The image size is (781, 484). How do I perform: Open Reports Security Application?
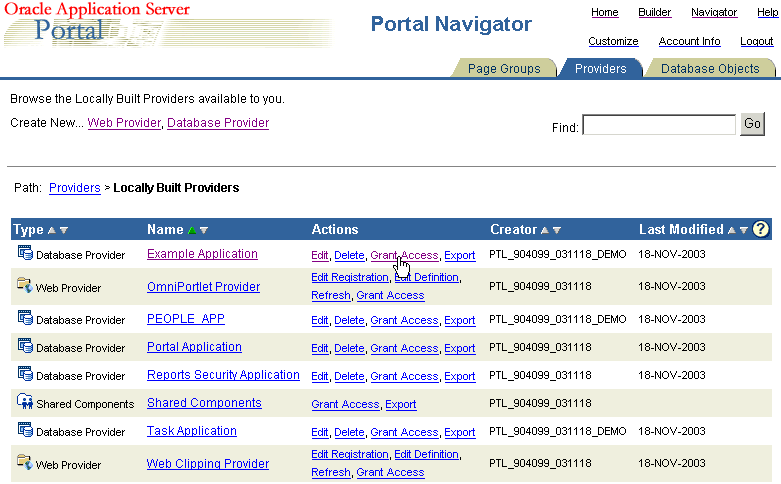tap(223, 375)
